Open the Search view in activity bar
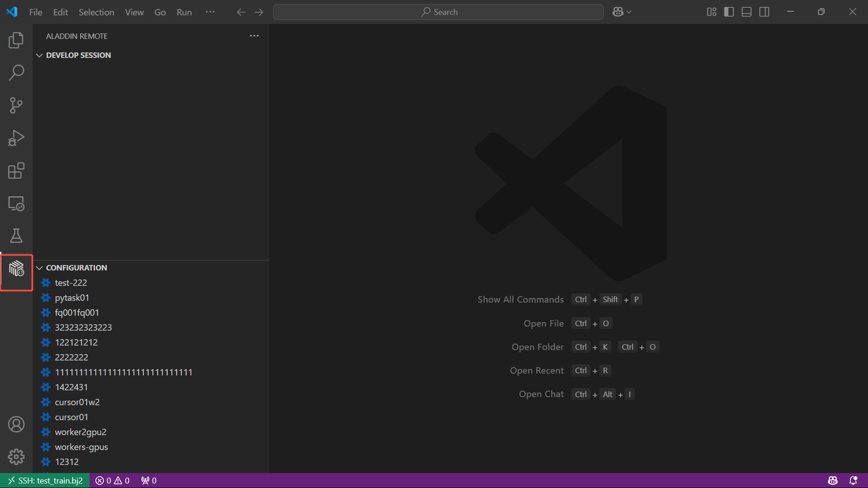Screen dimensions: 868x488 [16, 73]
